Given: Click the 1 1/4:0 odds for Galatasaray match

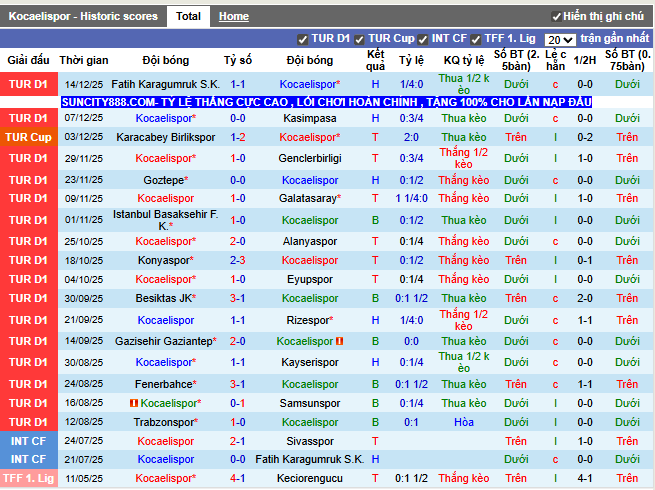Looking at the screenshot, I should 411,198.
